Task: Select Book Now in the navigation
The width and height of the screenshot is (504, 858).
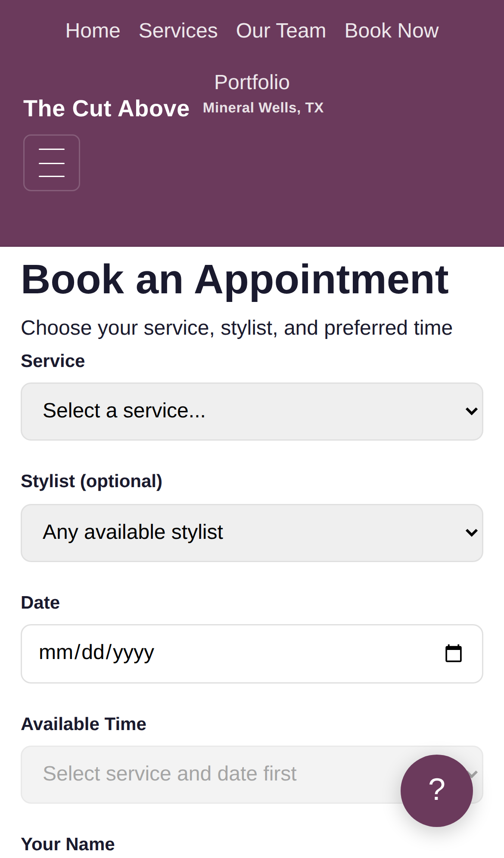Action: pos(391,30)
